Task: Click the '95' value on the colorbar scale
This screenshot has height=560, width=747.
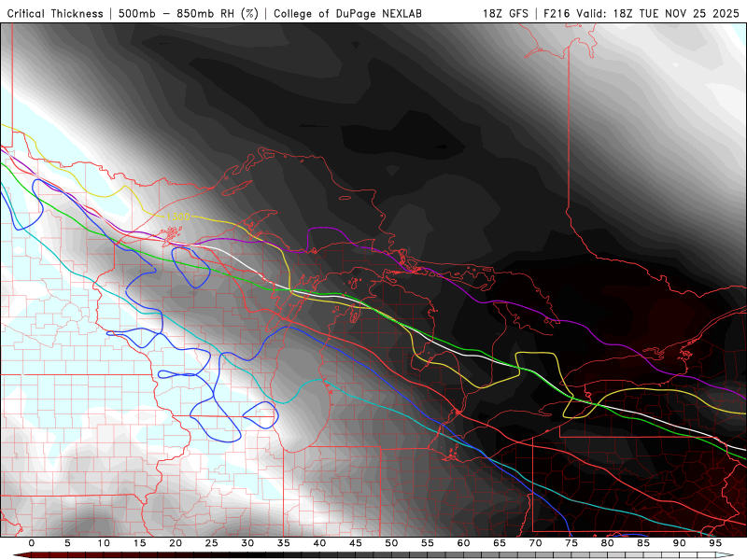Action: [715, 543]
